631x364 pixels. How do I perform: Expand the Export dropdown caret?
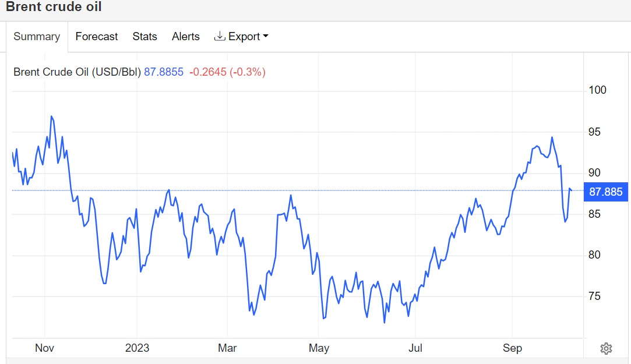coord(266,36)
